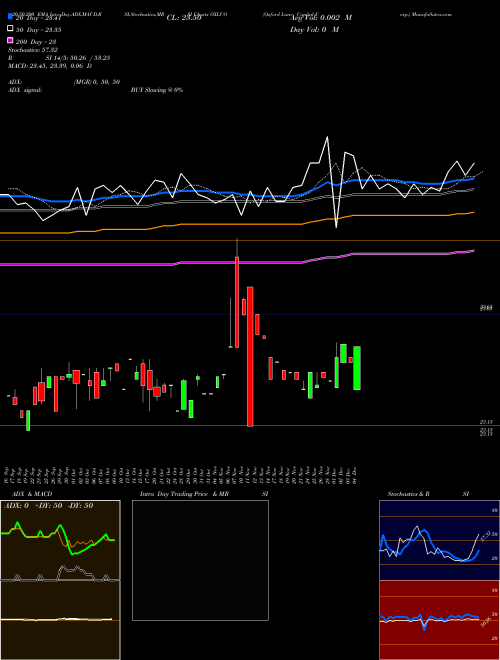The width and height of the screenshot is (500, 660).
Task: Click the 'Day Vol: 0 M' value
Action: [x=314, y=29]
